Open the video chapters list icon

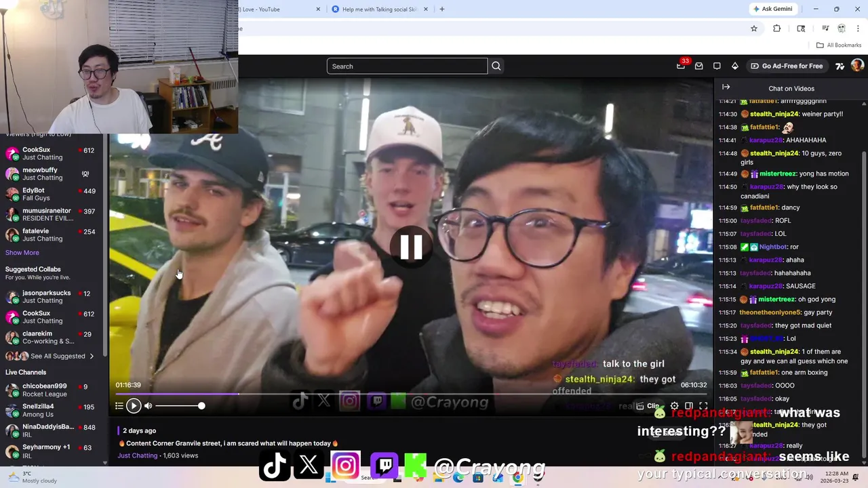tap(119, 405)
